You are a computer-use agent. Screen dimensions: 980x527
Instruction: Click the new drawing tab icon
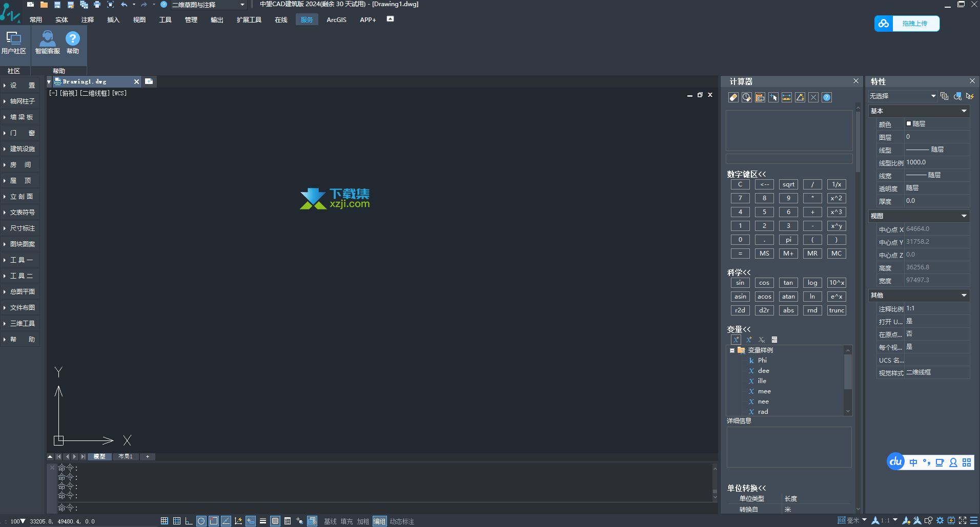click(149, 81)
